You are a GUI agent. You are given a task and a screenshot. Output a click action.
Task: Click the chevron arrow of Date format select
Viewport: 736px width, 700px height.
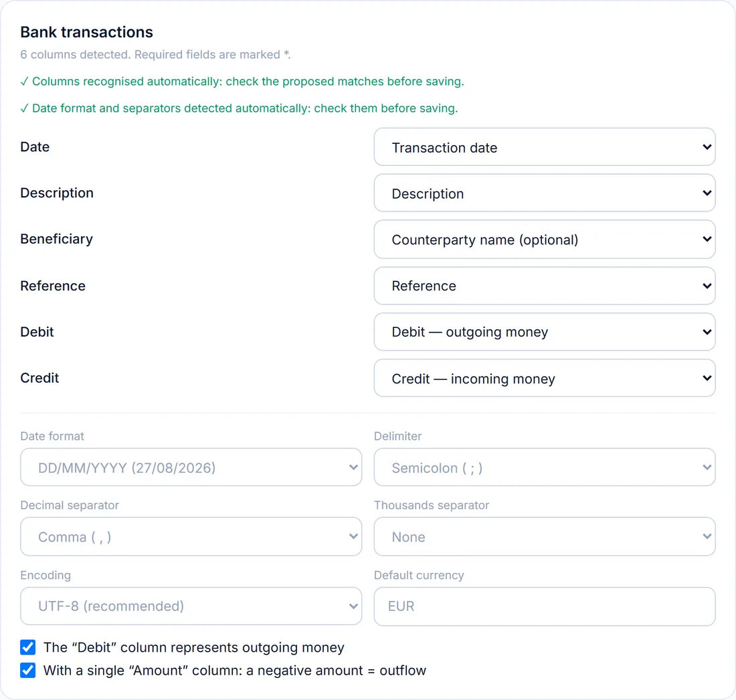click(353, 467)
